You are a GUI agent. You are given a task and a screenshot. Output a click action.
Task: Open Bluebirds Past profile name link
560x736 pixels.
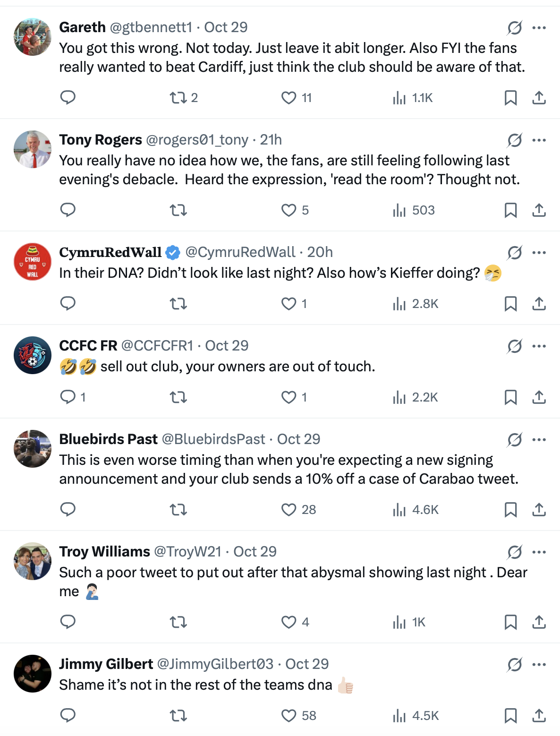(108, 439)
